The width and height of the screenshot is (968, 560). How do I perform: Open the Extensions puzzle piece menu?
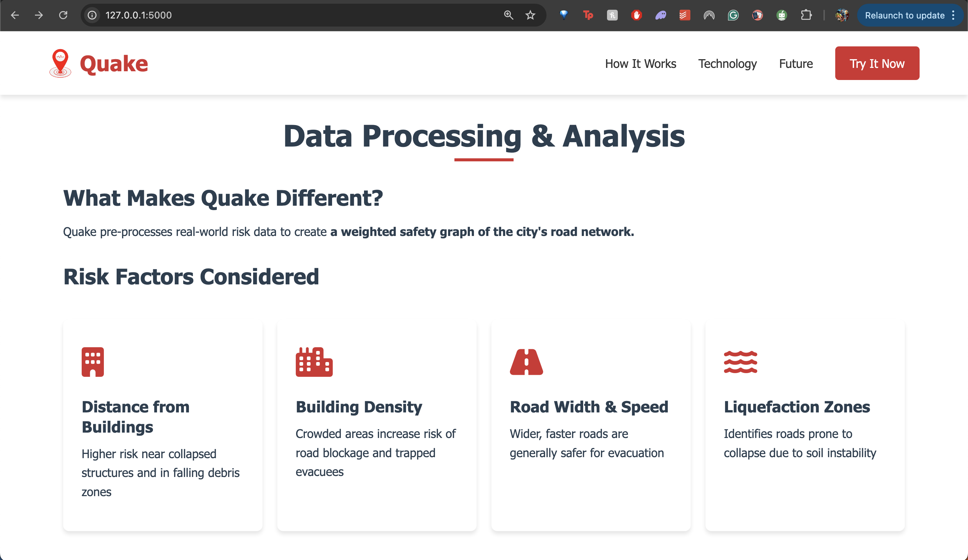pos(806,15)
